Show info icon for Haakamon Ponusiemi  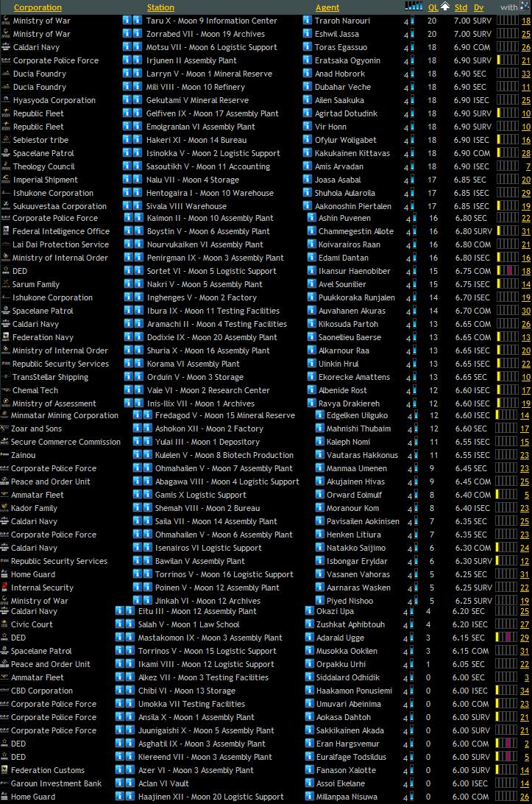(x=309, y=691)
